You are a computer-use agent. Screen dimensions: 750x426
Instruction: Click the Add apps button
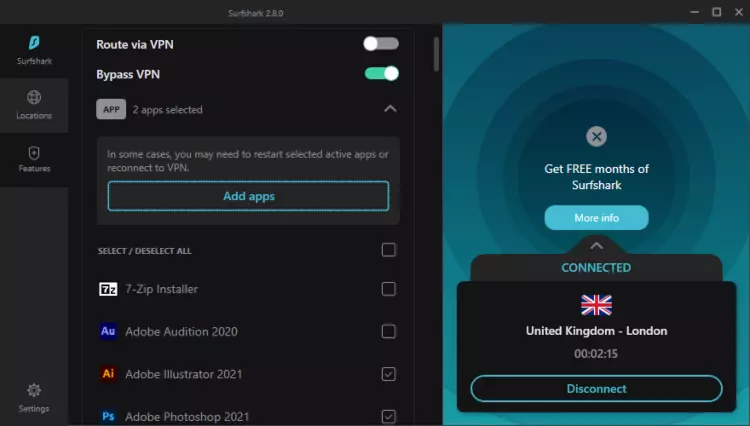[248, 196]
